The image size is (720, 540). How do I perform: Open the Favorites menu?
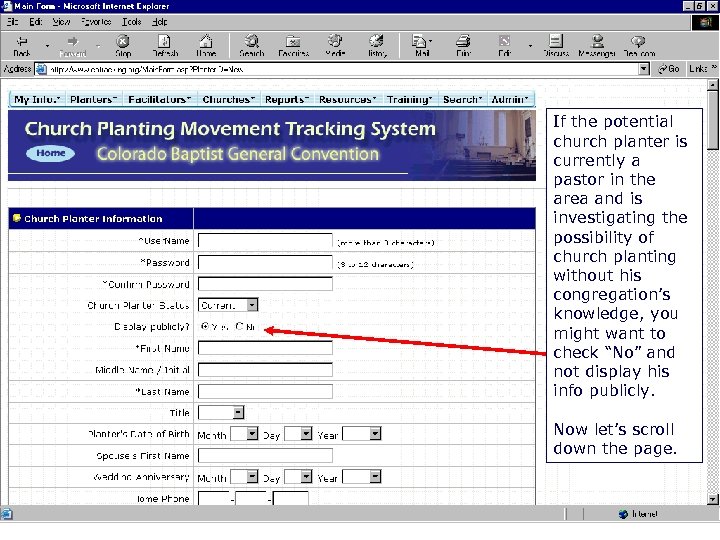click(x=96, y=22)
